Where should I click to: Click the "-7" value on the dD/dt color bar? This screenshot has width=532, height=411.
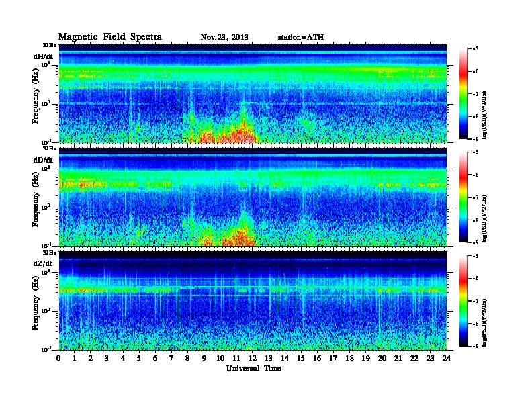(476, 197)
